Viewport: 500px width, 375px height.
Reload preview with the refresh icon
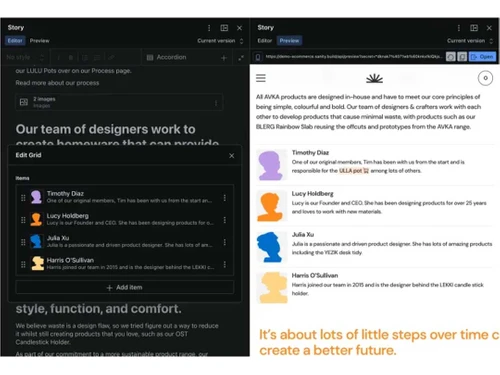click(451, 57)
